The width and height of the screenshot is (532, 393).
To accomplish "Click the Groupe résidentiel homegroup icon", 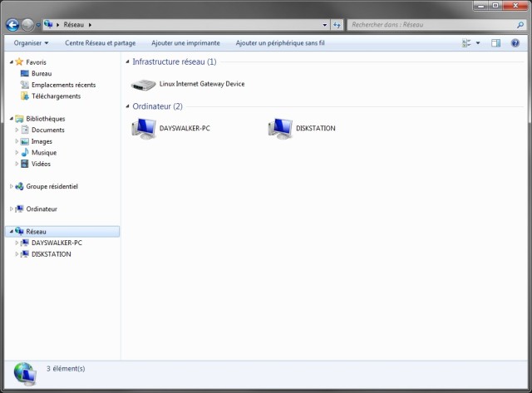I will click(19, 186).
